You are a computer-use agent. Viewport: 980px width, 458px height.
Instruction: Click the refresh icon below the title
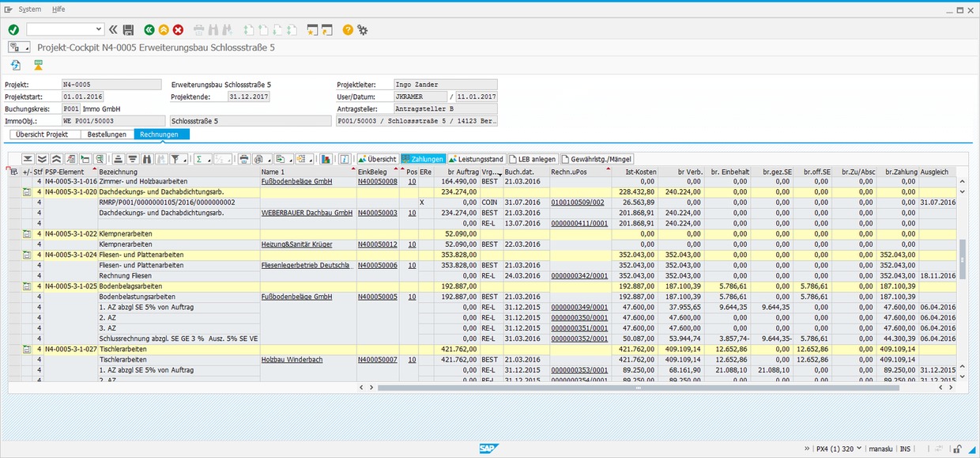coord(15,65)
